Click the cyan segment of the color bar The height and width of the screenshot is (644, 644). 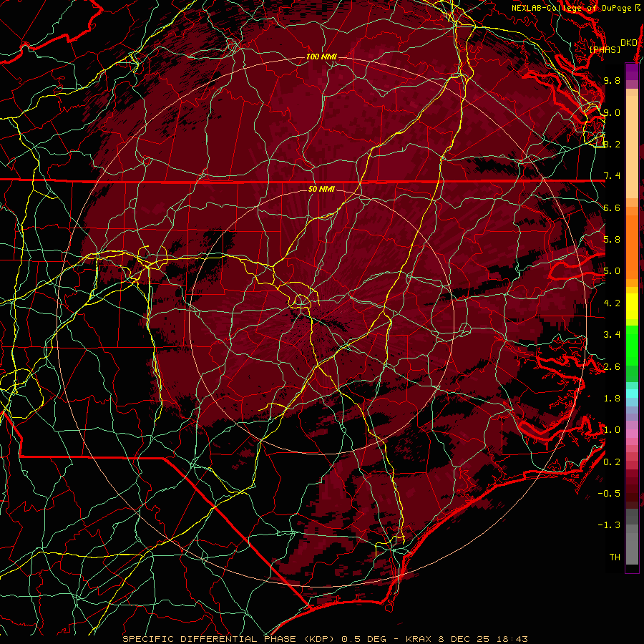[632, 394]
